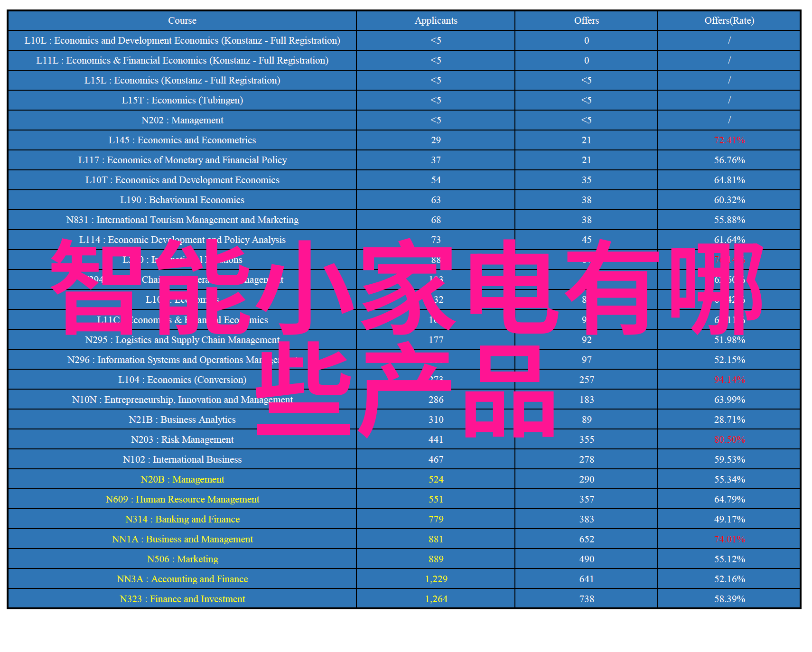The width and height of the screenshot is (812, 652).
Task: Click applicants value 177 for N295
Action: tap(436, 340)
